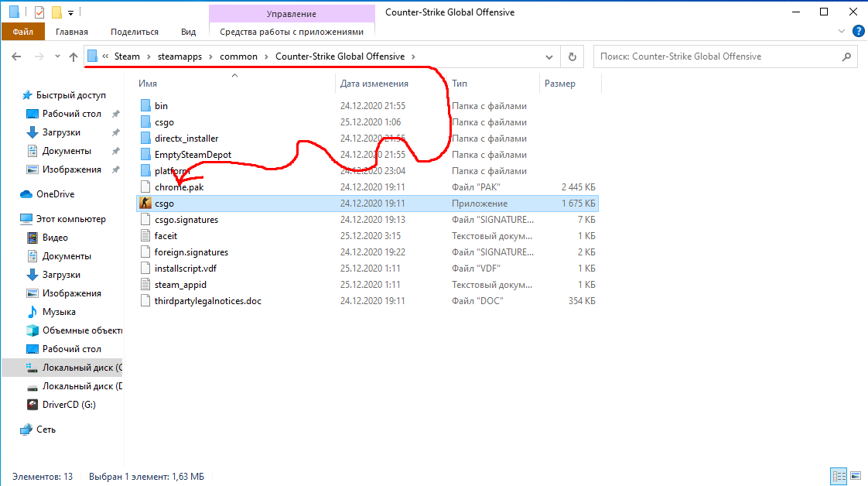Open the Поделиться ribbon tab
This screenshot has height=486, width=868.
pos(135,32)
